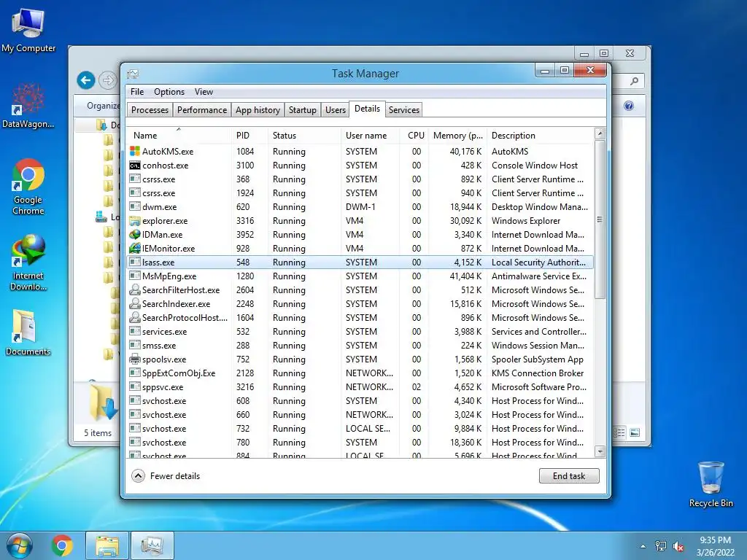Click the IEMonitor.exe icon

(135, 248)
